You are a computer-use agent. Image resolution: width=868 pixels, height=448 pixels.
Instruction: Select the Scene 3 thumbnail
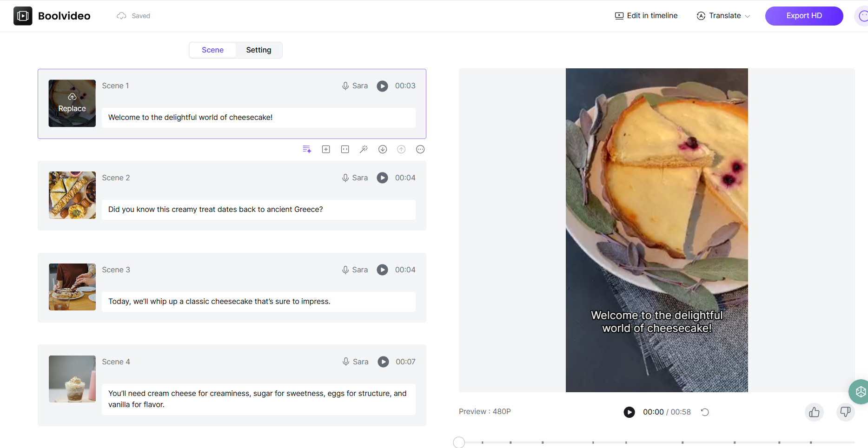(72, 287)
